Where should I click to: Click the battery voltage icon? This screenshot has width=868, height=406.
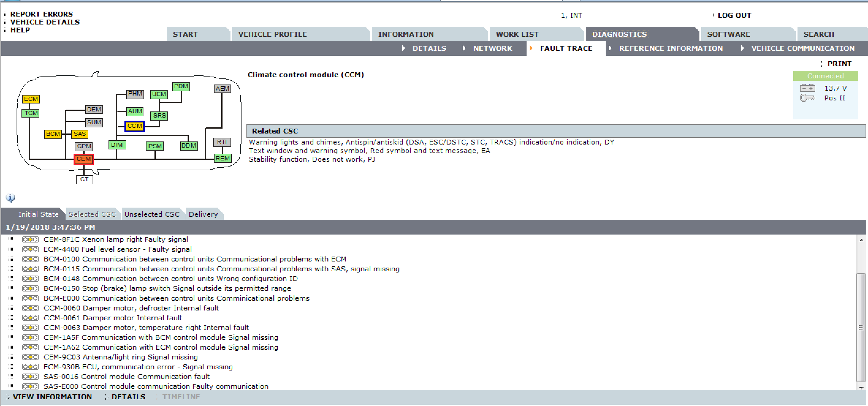point(807,88)
